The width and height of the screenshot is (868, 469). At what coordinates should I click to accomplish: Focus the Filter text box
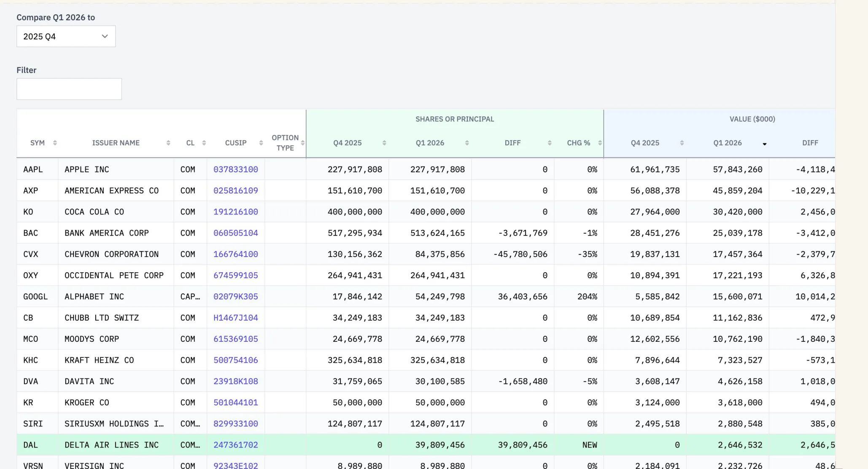(x=69, y=89)
